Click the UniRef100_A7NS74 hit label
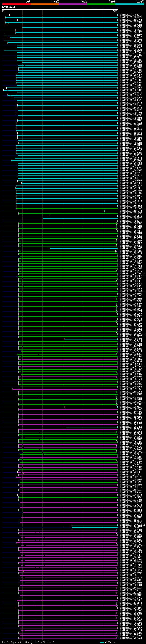146x644 pixels. [x=131, y=238]
